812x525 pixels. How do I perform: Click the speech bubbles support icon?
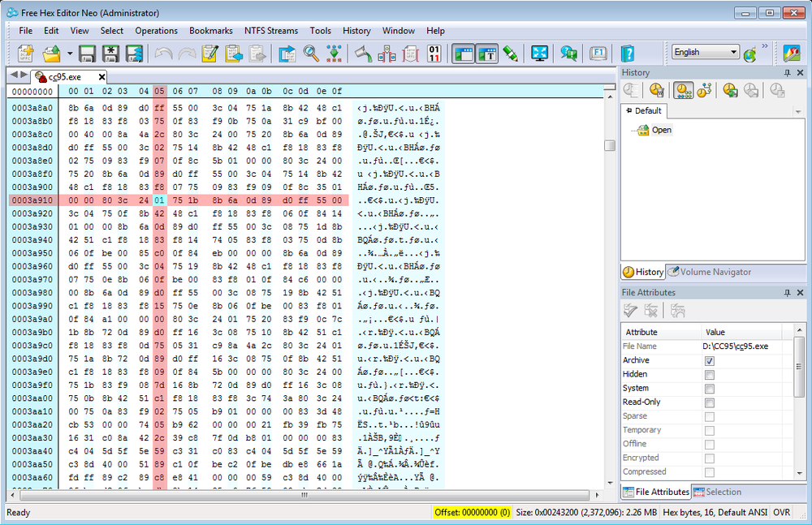(568, 54)
